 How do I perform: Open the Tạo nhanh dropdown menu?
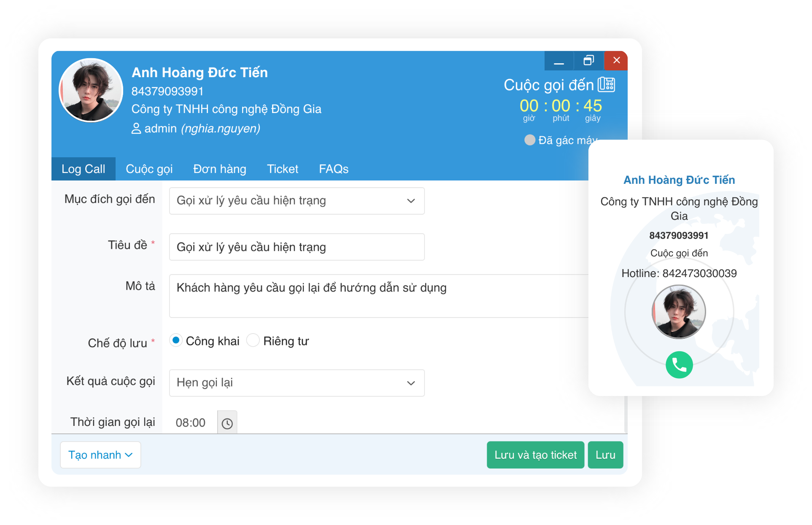(100, 455)
